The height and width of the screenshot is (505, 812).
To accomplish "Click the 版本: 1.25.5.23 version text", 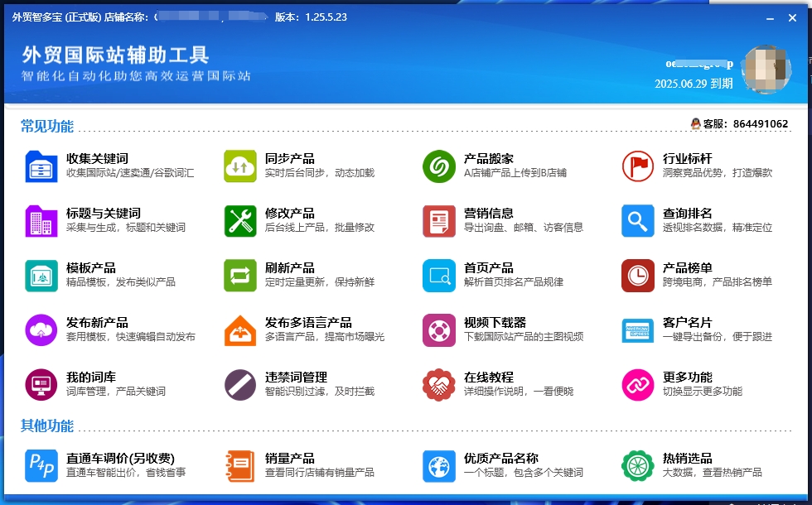I will (x=311, y=17).
